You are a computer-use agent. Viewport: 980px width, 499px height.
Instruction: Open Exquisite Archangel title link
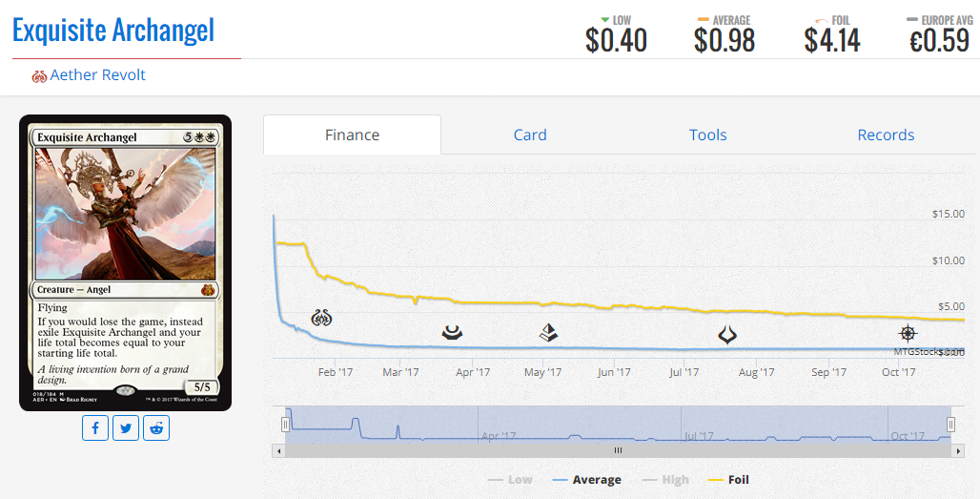click(113, 30)
